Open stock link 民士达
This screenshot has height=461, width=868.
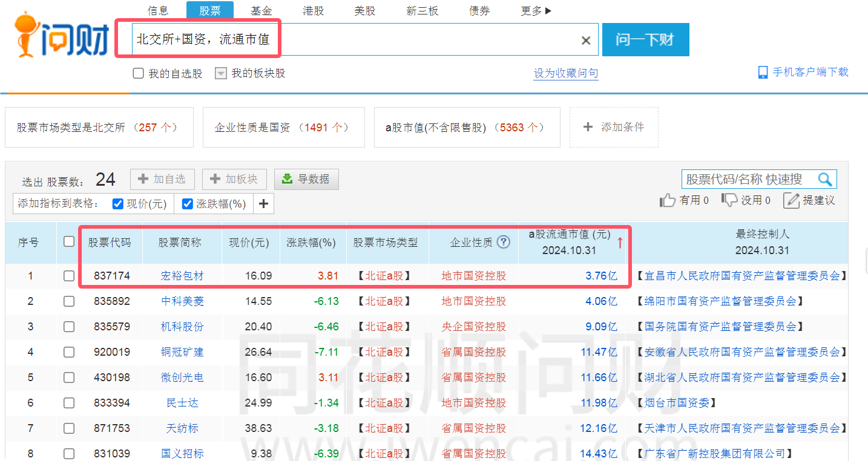(182, 403)
